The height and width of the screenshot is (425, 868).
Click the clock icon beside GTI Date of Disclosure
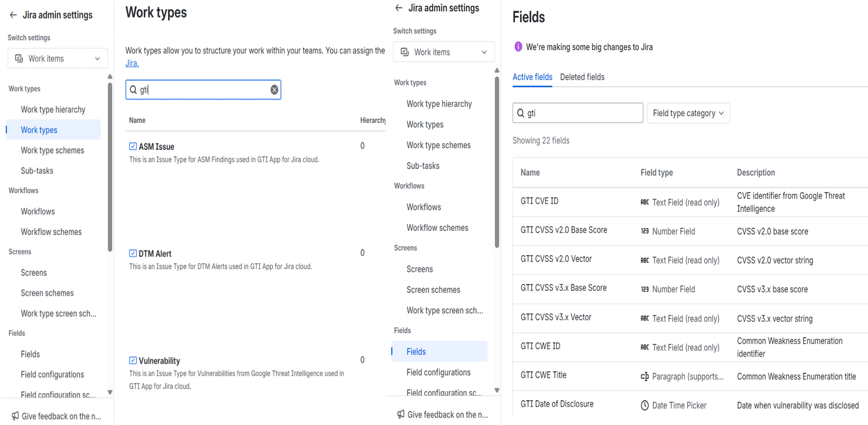pyautogui.click(x=644, y=405)
